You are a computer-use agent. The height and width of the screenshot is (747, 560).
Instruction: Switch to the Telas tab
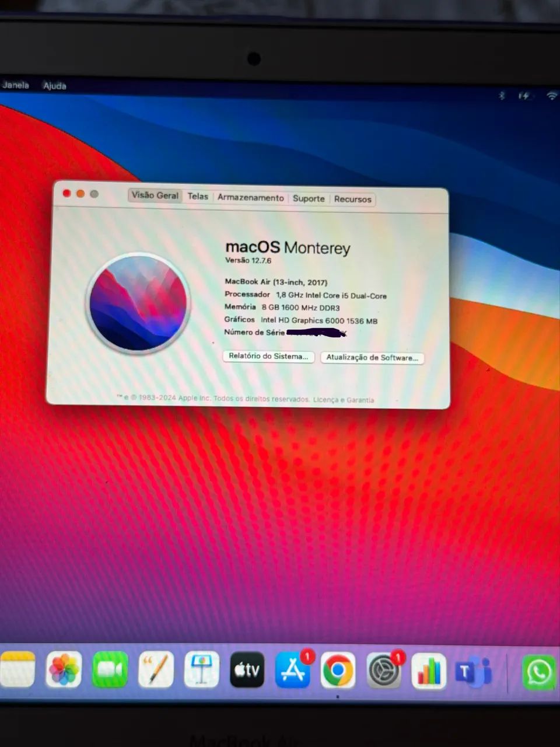coord(198,197)
